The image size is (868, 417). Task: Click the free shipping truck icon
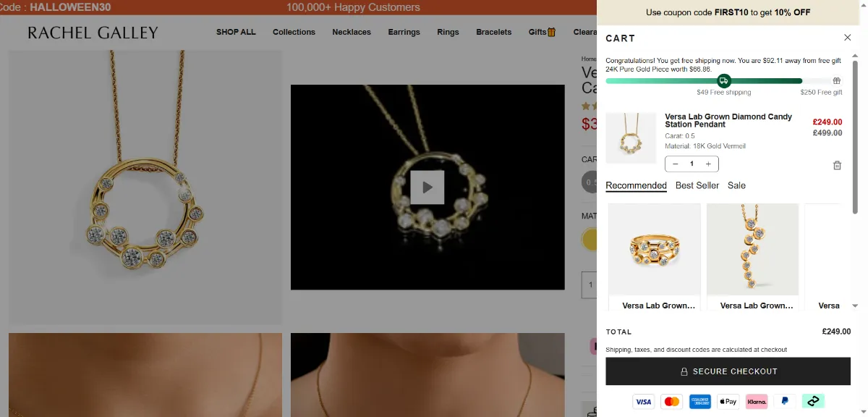coord(723,80)
